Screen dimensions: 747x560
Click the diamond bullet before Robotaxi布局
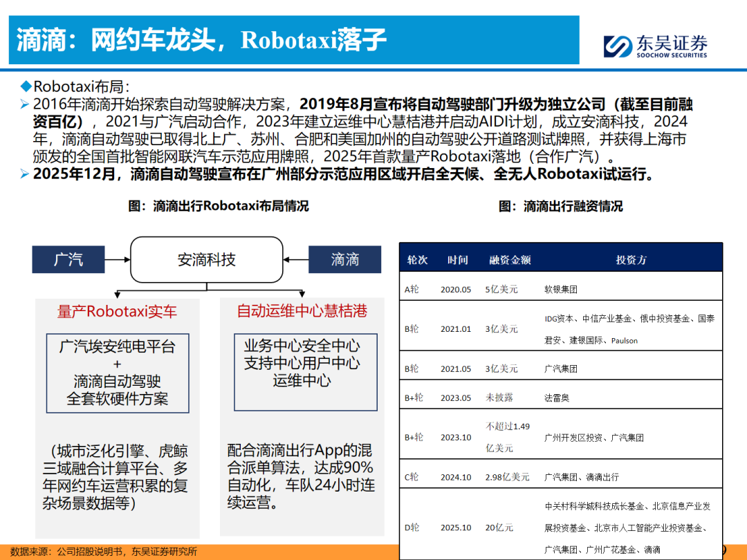(26, 86)
